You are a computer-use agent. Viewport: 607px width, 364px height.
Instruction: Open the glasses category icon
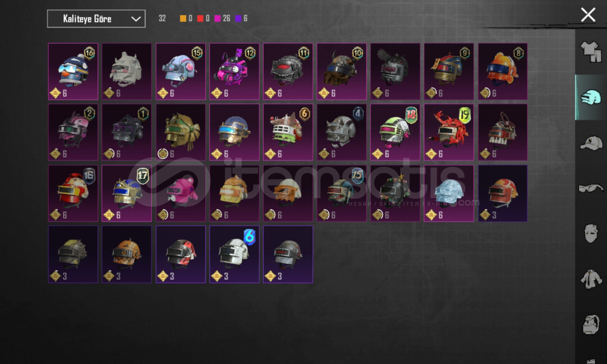(x=591, y=188)
